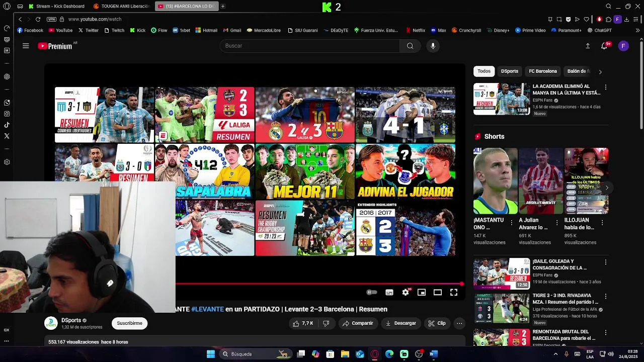The image size is (644, 362).
Task: Open the Netflix bookmark
Action: click(x=415, y=30)
